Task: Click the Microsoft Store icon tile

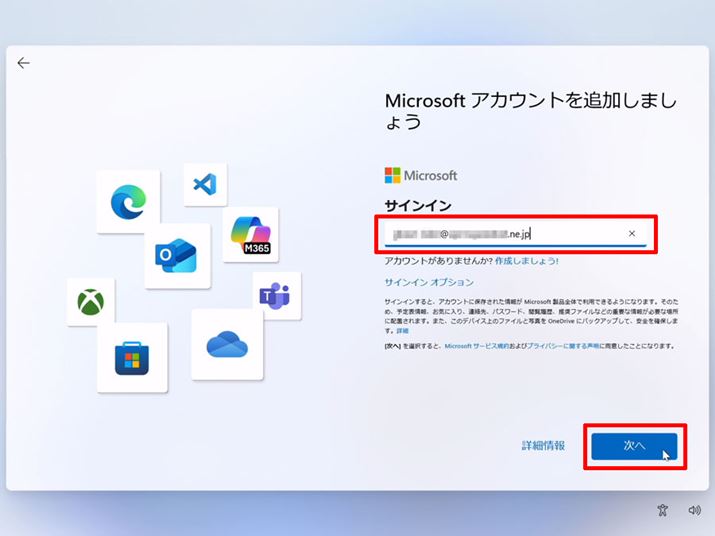Action: pyautogui.click(x=132, y=357)
